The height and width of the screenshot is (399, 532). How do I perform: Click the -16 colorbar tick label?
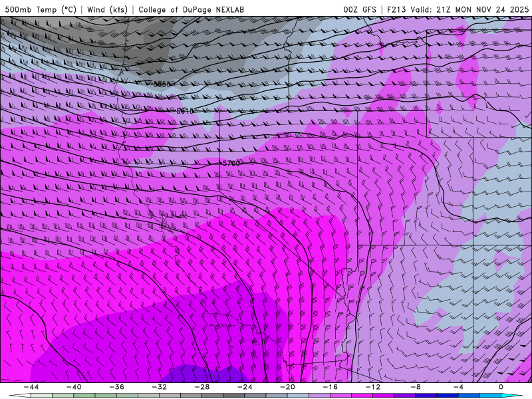coord(330,387)
